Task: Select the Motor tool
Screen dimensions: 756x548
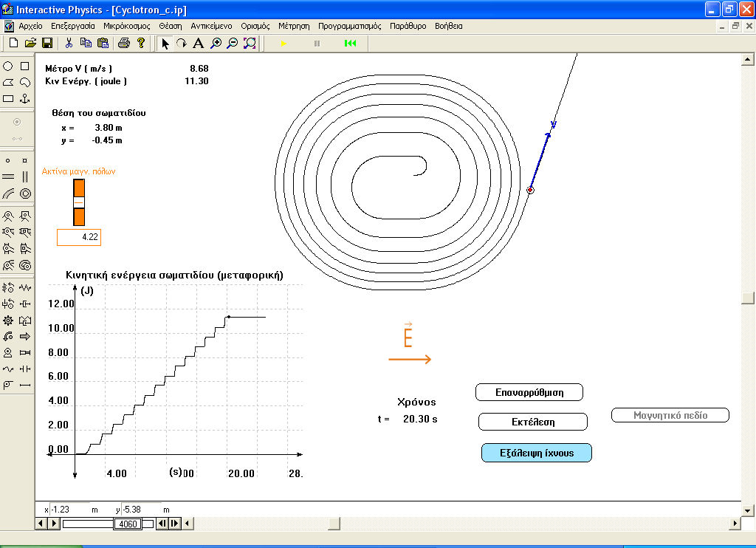Action: point(8,352)
